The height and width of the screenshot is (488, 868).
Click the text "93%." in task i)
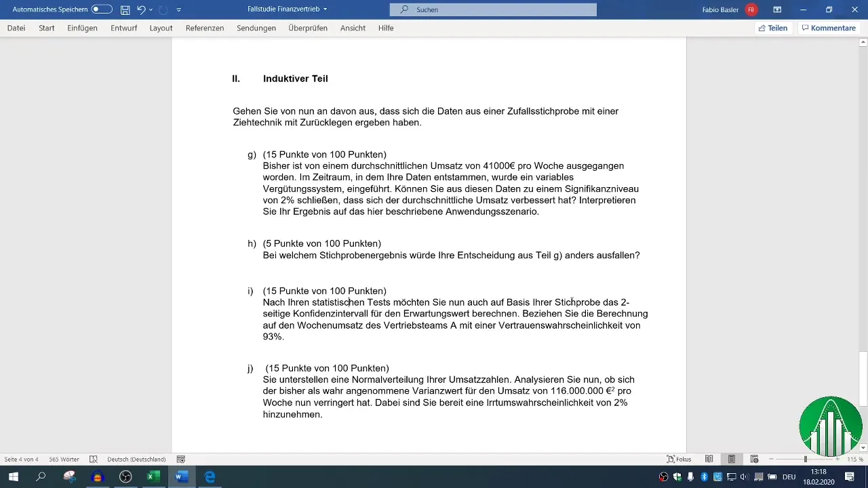click(273, 337)
